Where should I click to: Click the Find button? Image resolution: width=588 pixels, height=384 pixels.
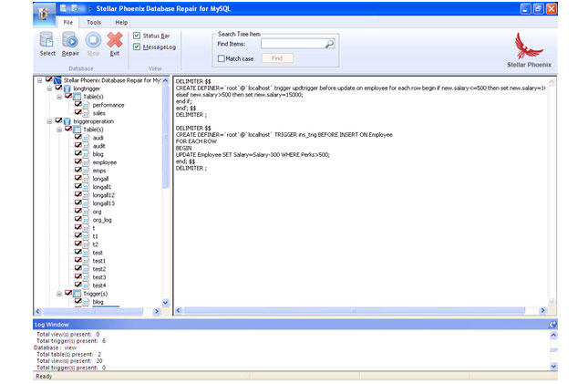tap(277, 58)
